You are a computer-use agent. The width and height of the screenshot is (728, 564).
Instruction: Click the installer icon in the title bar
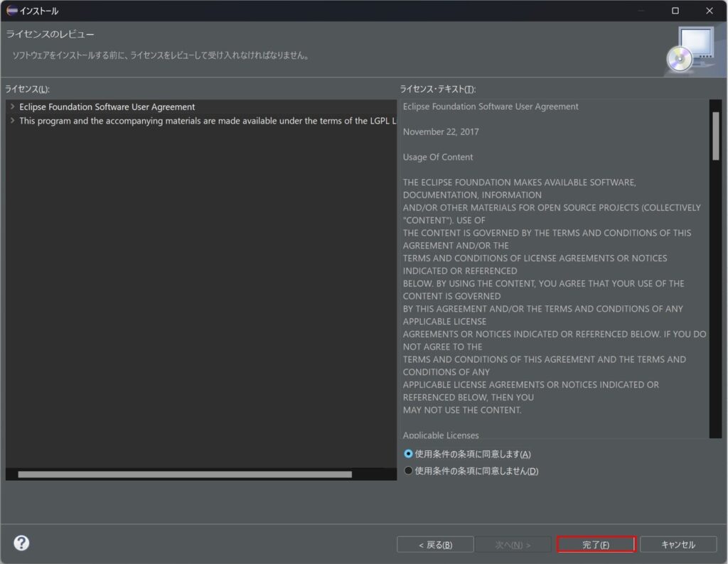click(11, 11)
